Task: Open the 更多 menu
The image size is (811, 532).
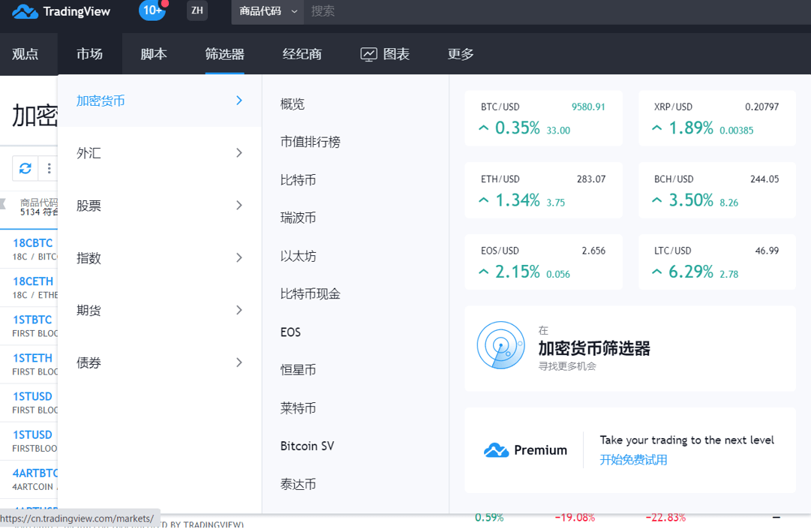Action: pyautogui.click(x=461, y=54)
